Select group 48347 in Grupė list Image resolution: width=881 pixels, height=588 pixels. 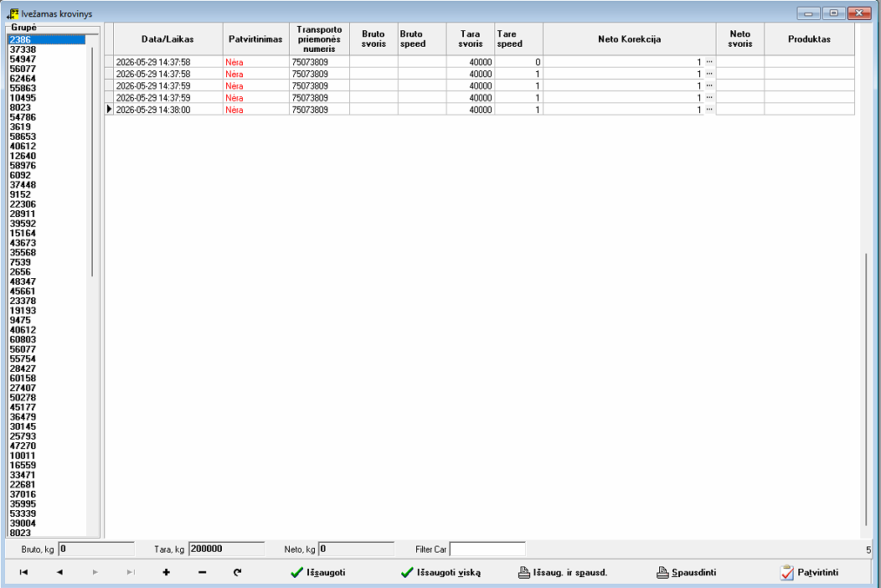[x=47, y=281]
